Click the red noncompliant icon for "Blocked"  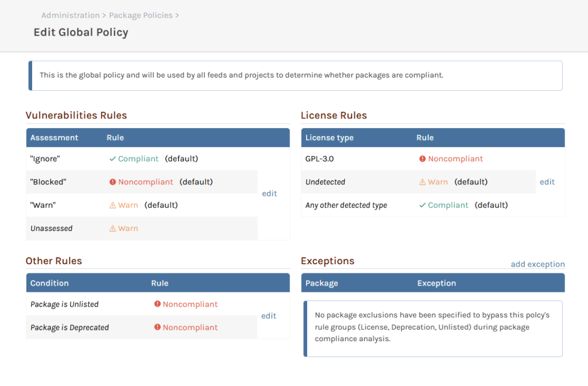pos(113,182)
